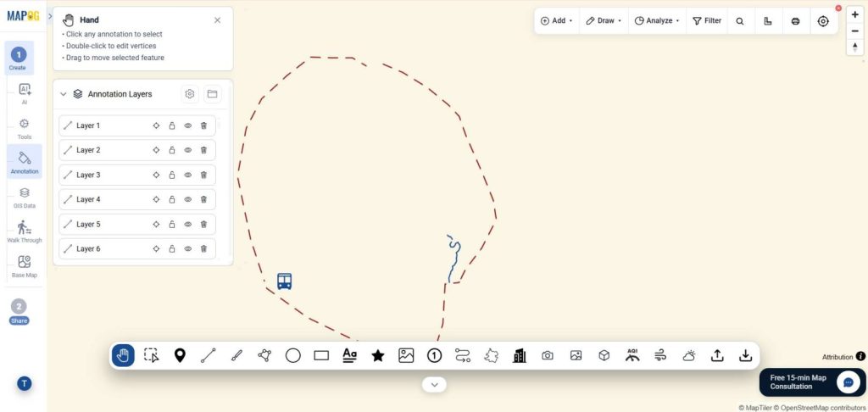
Task: Pick the freehand brush tool
Action: click(x=236, y=355)
